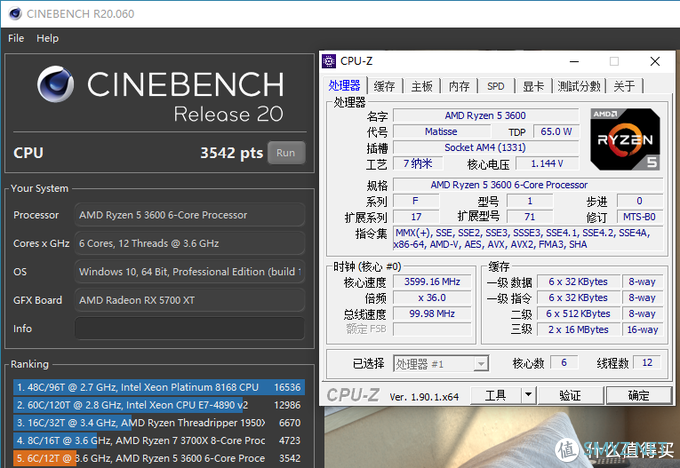Click the Cinebench sphere logo
This screenshot has height=468, width=680.
tap(55, 84)
